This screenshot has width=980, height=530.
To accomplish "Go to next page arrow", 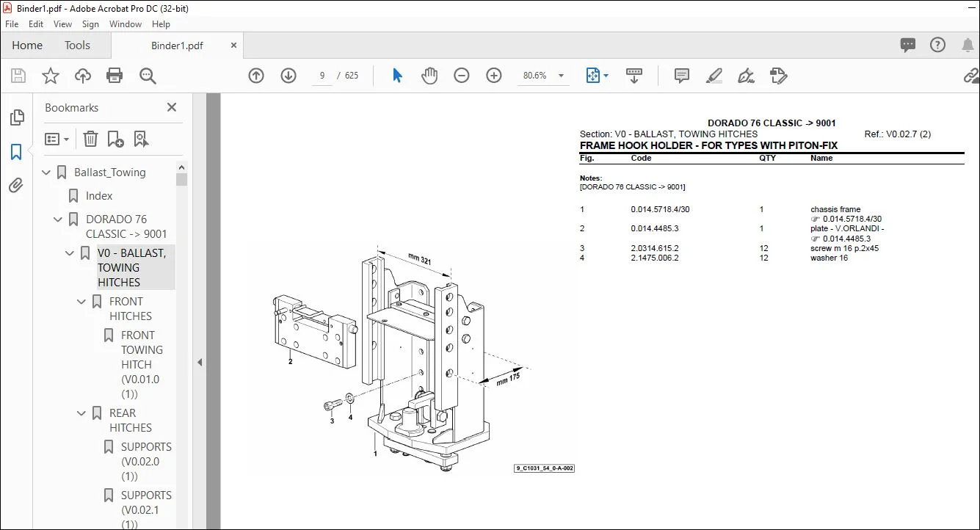I will [x=288, y=76].
